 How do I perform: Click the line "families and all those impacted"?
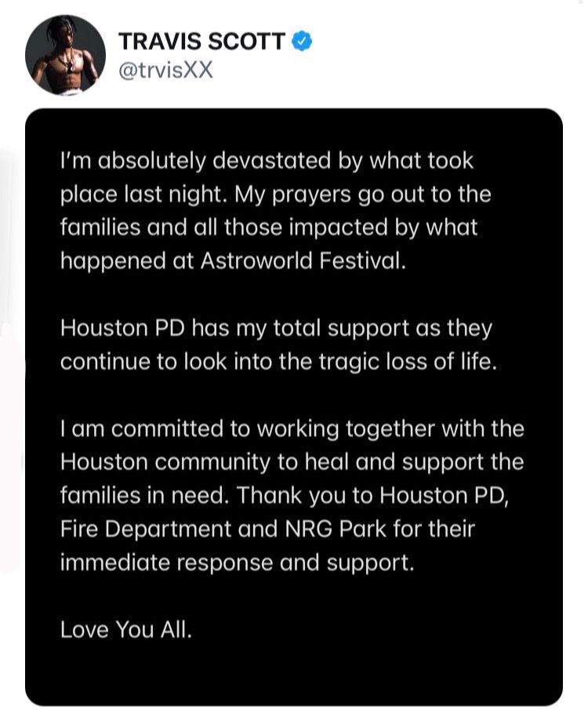[x=269, y=228]
